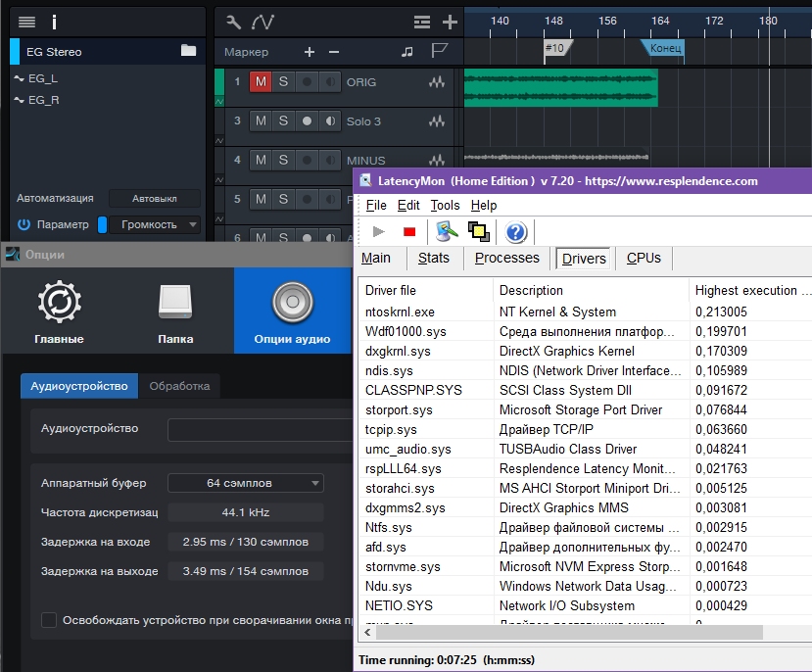This screenshot has height=672, width=812.
Task: Click the folder icon next to EG Stereo
Action: pos(189,51)
